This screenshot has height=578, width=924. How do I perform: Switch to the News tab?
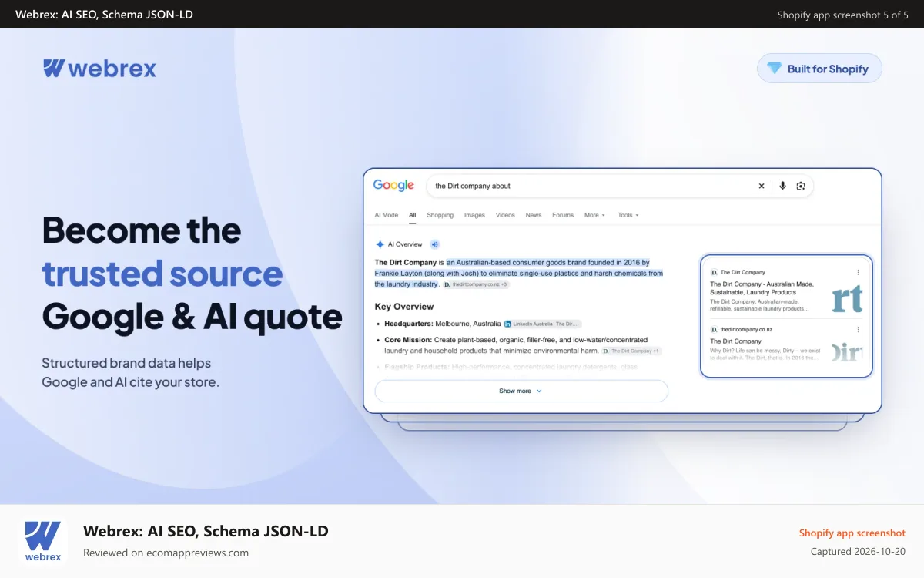click(534, 215)
